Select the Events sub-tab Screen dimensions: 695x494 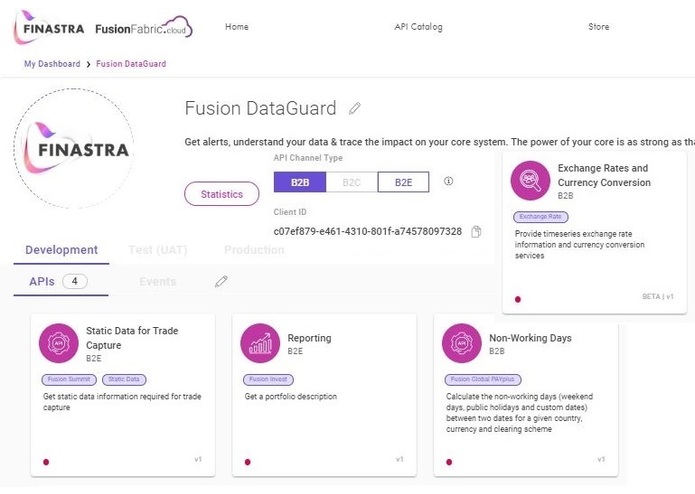pyautogui.click(x=158, y=281)
